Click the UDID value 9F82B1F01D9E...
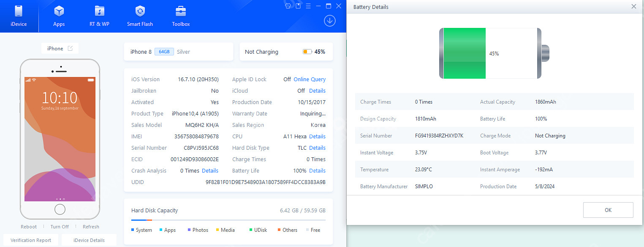The height and width of the screenshot is (247, 644). (266, 182)
